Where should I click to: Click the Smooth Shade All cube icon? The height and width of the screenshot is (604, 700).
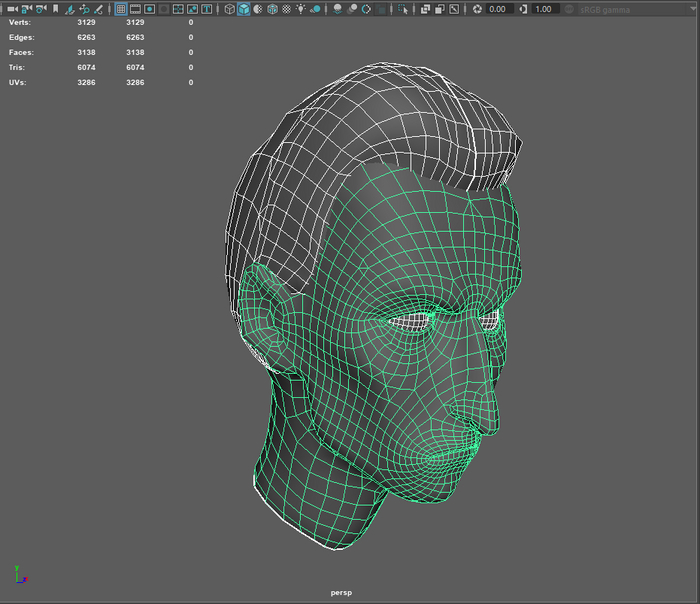(244, 9)
